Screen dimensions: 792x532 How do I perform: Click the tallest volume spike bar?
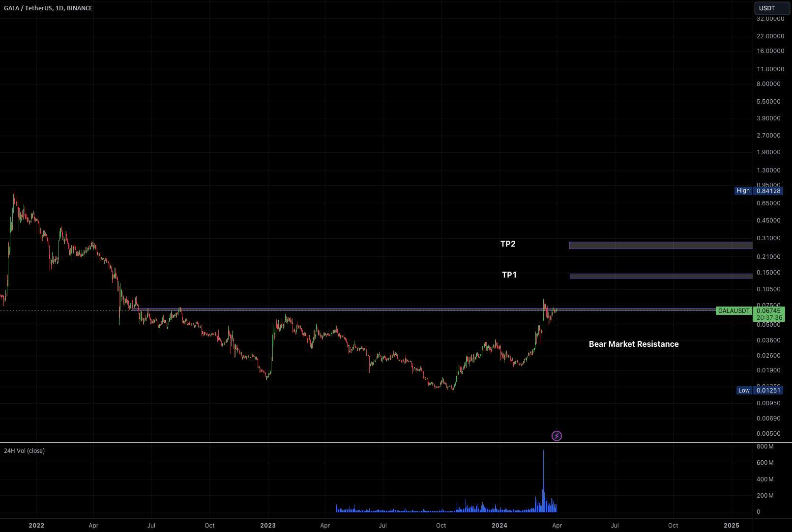point(543,481)
